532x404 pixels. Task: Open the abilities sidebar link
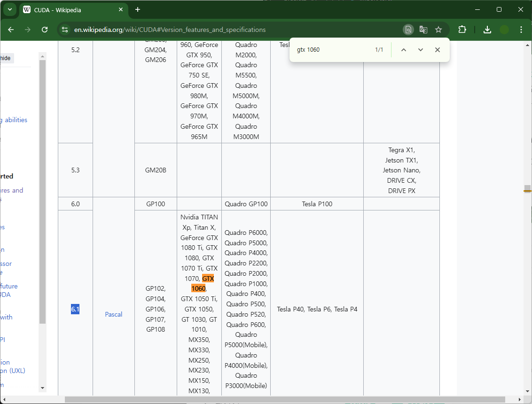coord(16,120)
